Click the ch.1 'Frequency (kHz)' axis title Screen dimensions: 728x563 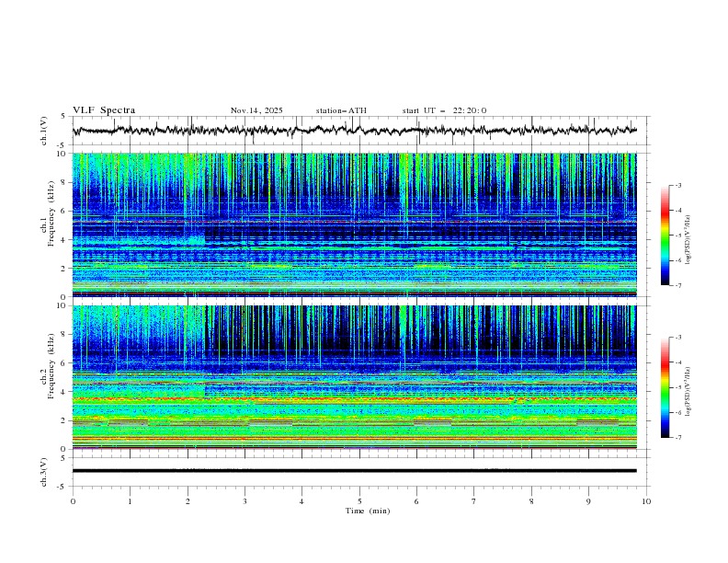pyautogui.click(x=51, y=214)
